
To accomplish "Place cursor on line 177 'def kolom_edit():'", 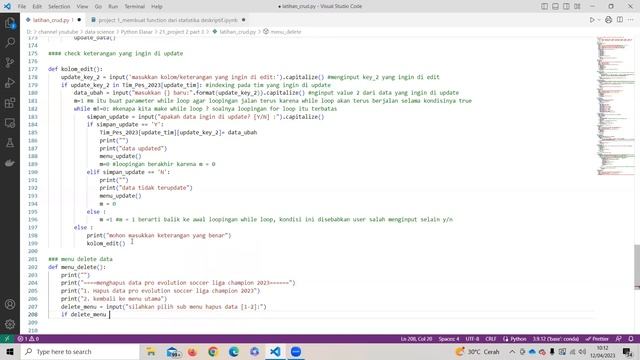I will pos(76,69).
